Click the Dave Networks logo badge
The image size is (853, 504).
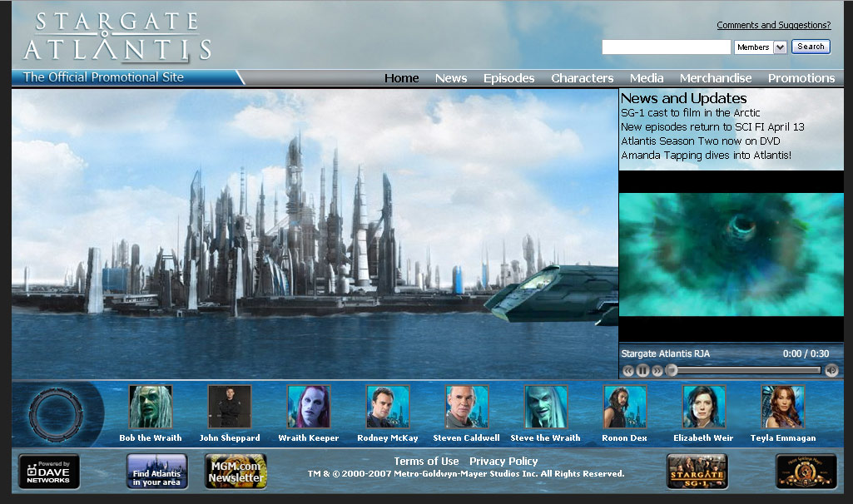pos(49,472)
